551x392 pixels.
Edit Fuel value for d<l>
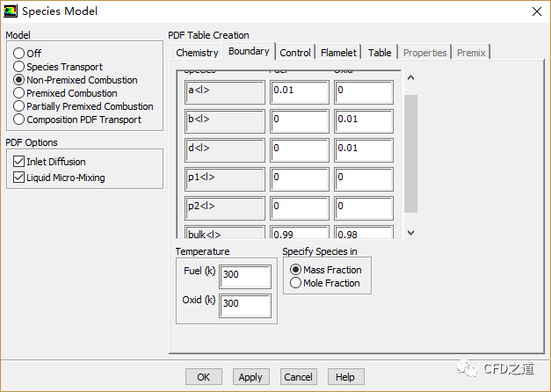[x=300, y=150]
